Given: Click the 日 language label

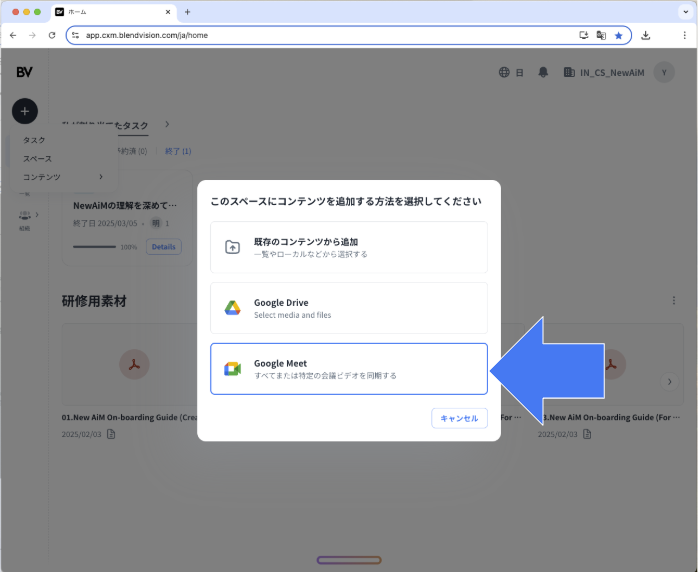Looking at the screenshot, I should [519, 73].
